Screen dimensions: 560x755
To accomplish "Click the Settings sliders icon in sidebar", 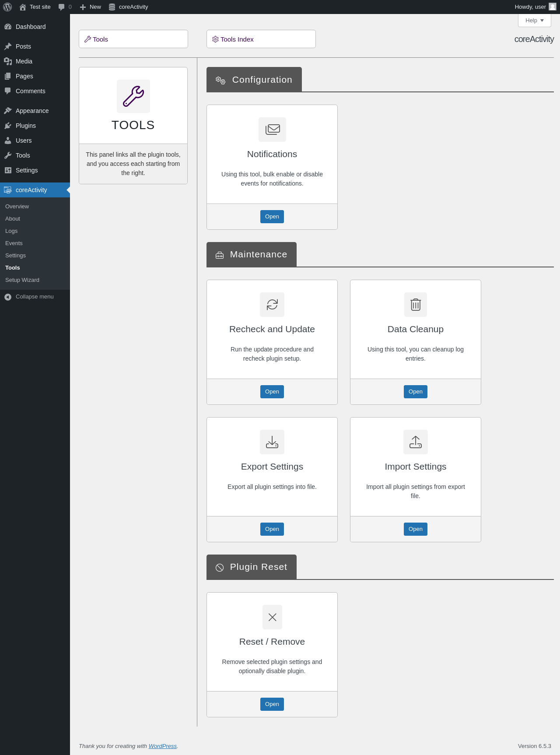I will click(8, 170).
